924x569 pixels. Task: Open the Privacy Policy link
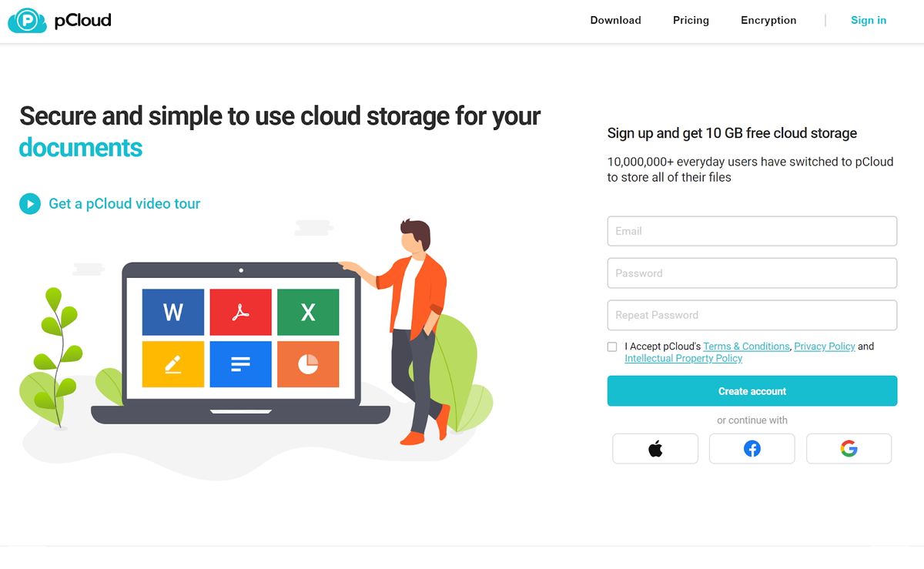(x=824, y=346)
